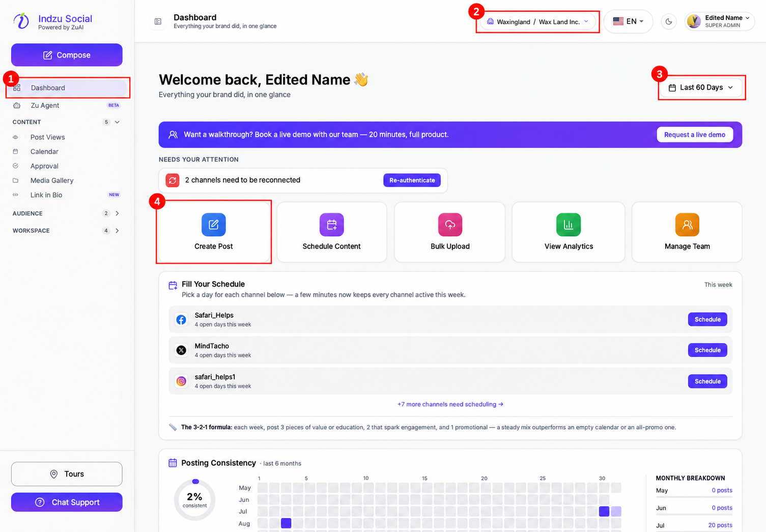This screenshot has height=532, width=766.
Task: Schedule the Safari_Helps Facebook channel
Action: 707,319
